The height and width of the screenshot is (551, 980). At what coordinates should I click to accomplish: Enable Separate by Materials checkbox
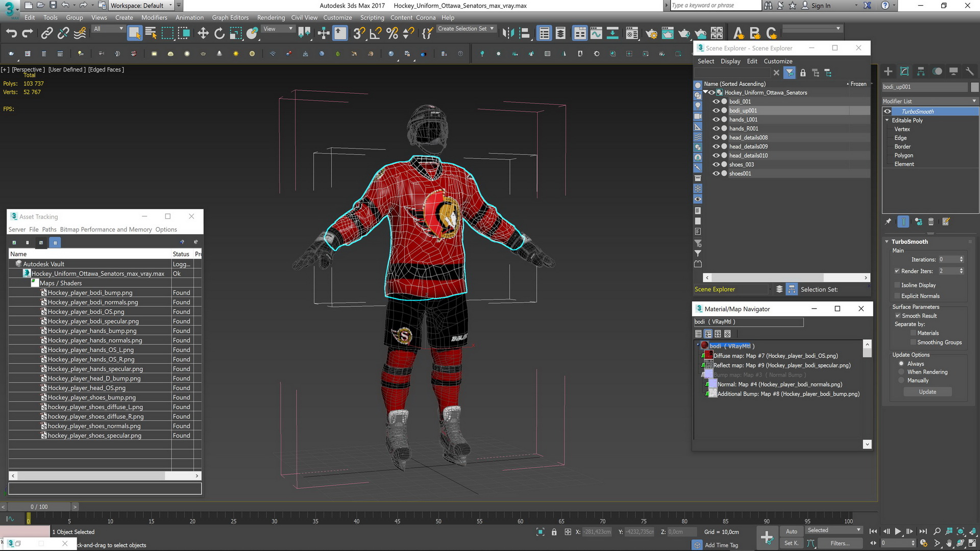coord(913,333)
